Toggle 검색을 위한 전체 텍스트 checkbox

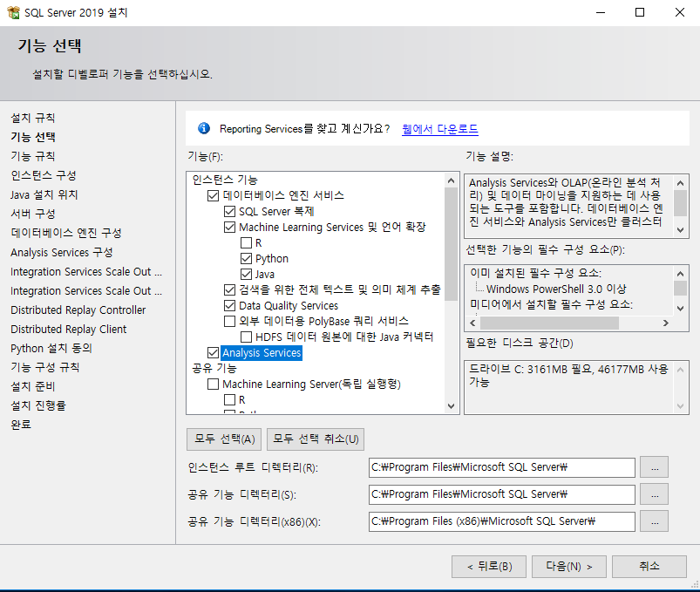click(229, 290)
